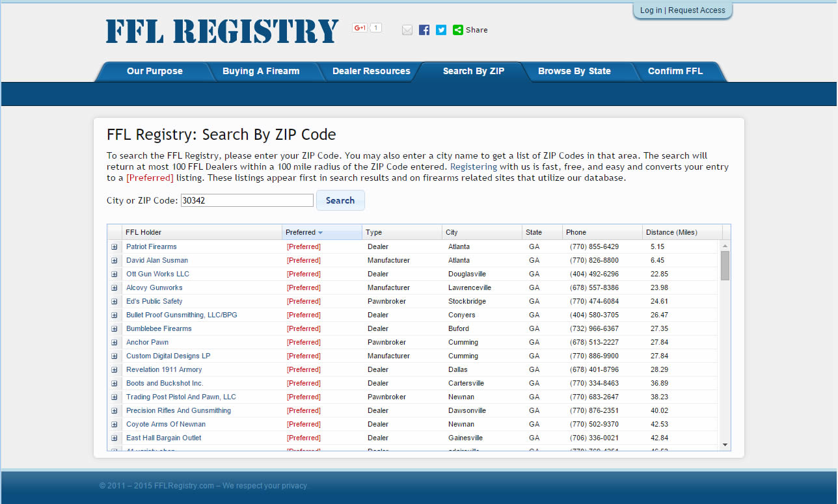Click the email share envelope icon
The height and width of the screenshot is (504, 838).
tap(407, 30)
